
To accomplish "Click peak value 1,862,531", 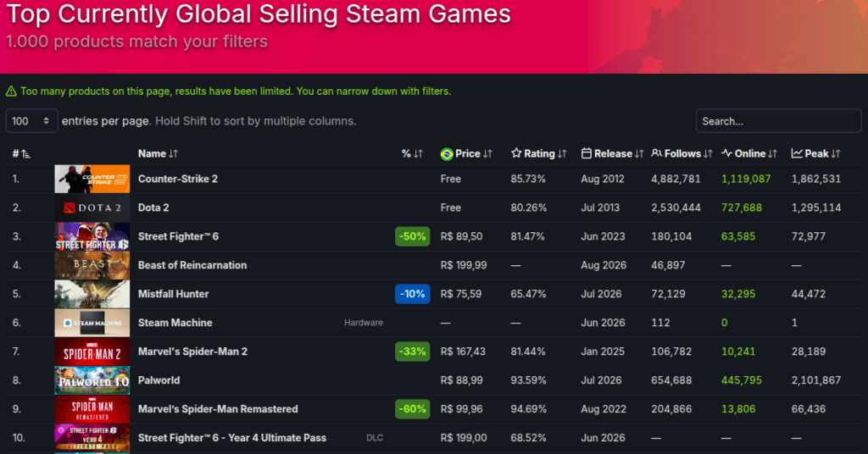I will 816,179.
